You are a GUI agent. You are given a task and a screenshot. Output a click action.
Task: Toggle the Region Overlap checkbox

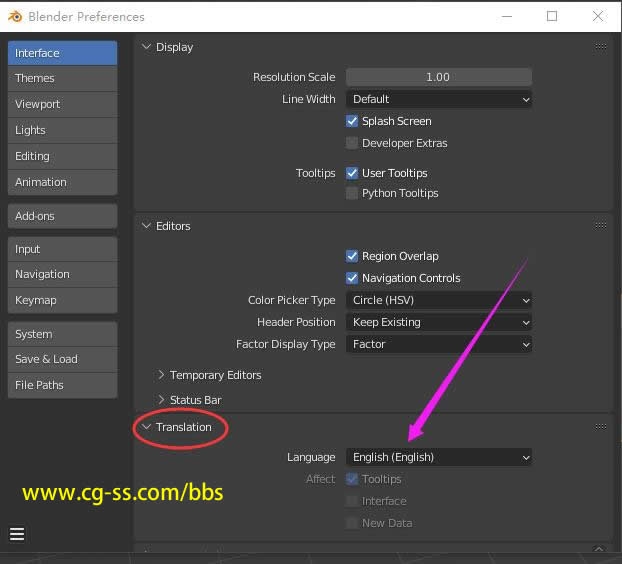(x=352, y=256)
